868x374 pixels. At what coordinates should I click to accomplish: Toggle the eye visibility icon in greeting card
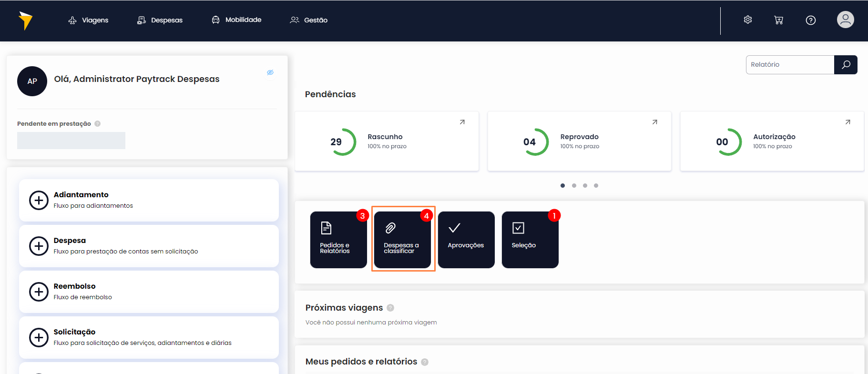[x=270, y=72]
